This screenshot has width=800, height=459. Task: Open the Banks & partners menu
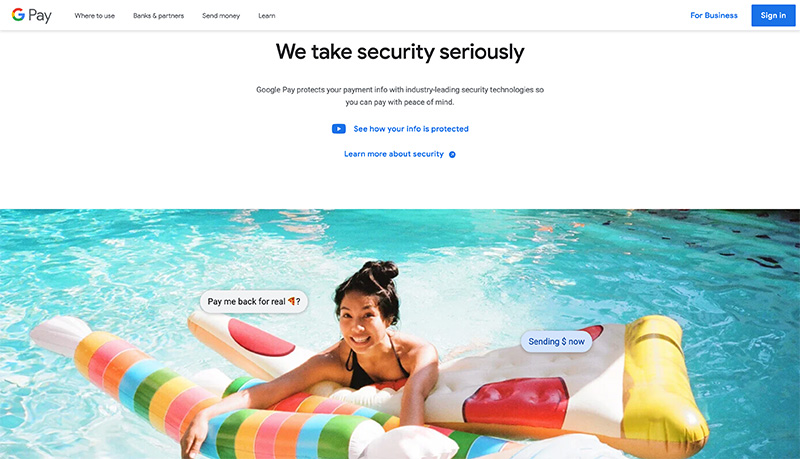158,16
